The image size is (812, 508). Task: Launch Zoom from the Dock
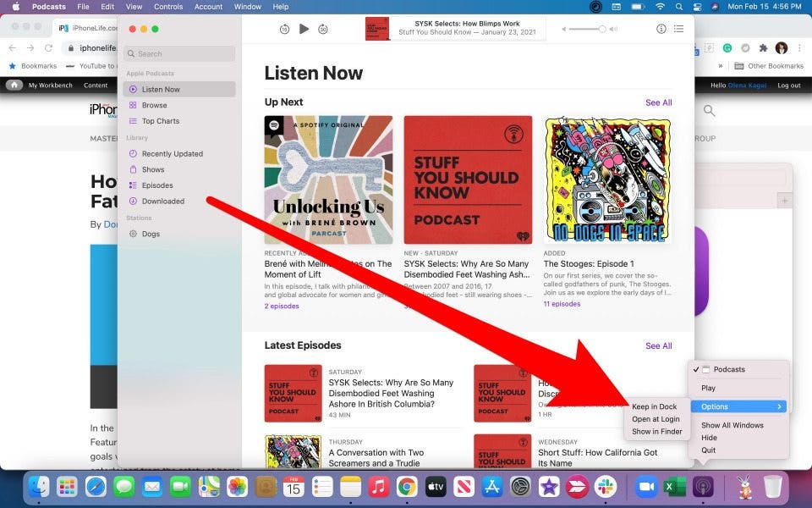tap(647, 487)
